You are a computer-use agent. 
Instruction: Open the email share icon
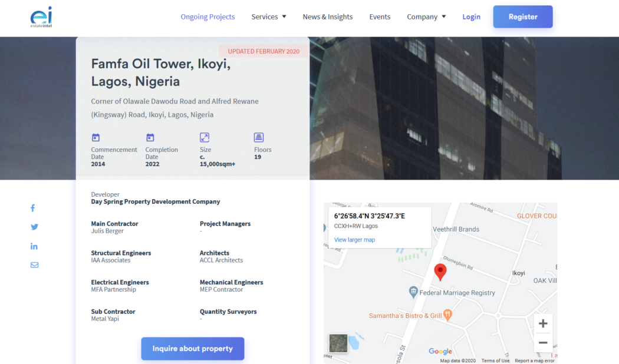(34, 264)
